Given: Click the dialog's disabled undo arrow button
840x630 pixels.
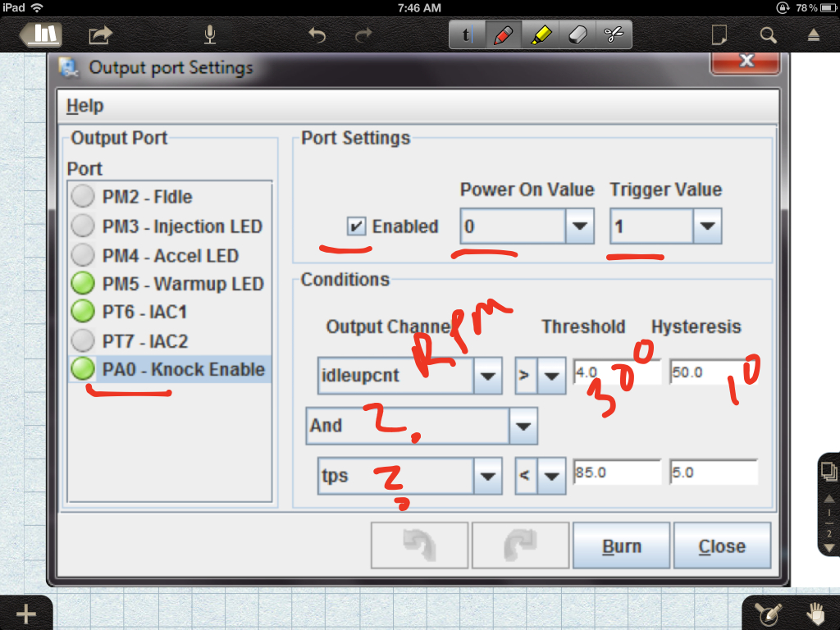Looking at the screenshot, I should [x=419, y=546].
